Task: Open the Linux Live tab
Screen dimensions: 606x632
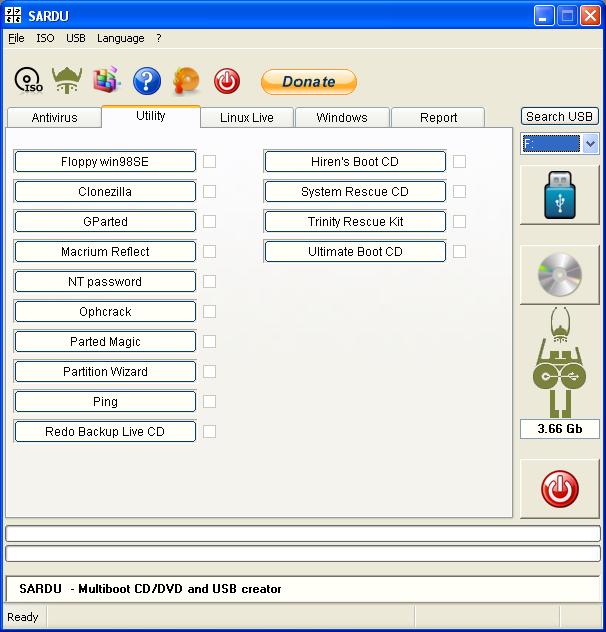Action: point(247,118)
